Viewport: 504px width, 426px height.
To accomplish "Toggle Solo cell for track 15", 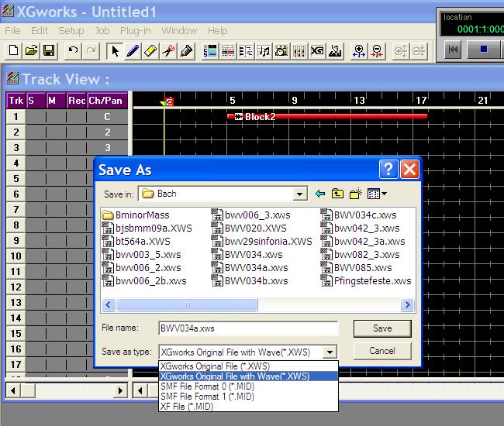I will click(36, 334).
